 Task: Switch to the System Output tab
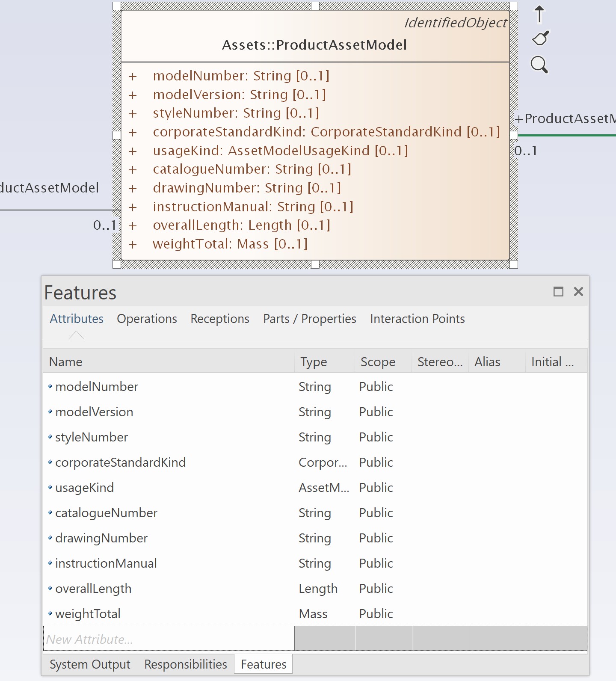pos(90,664)
